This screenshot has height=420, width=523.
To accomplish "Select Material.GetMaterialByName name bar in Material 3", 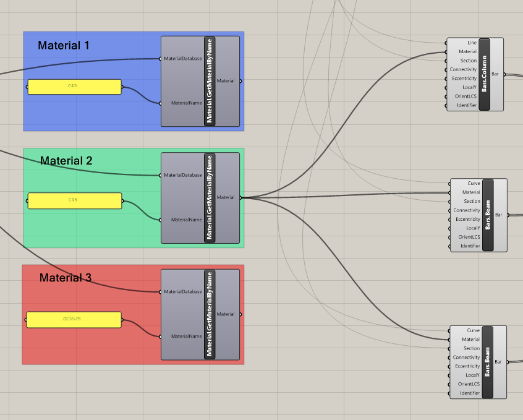I will point(210,314).
